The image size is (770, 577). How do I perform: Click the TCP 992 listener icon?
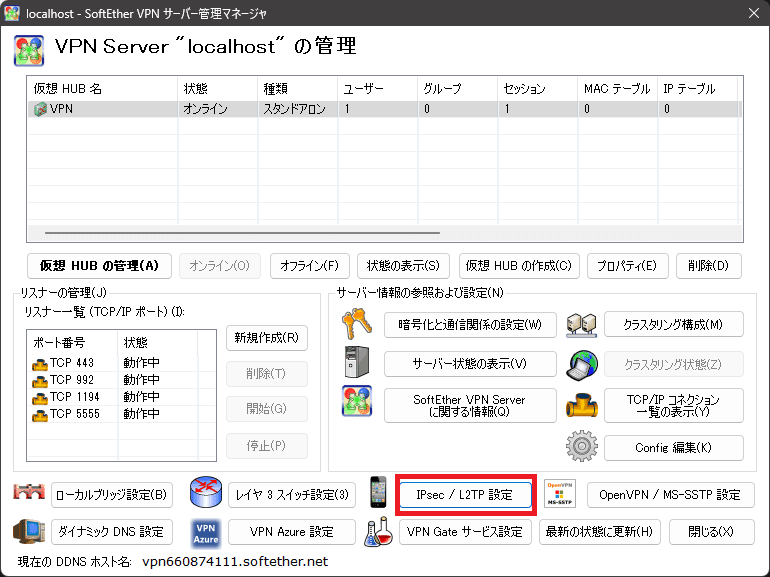click(40, 381)
